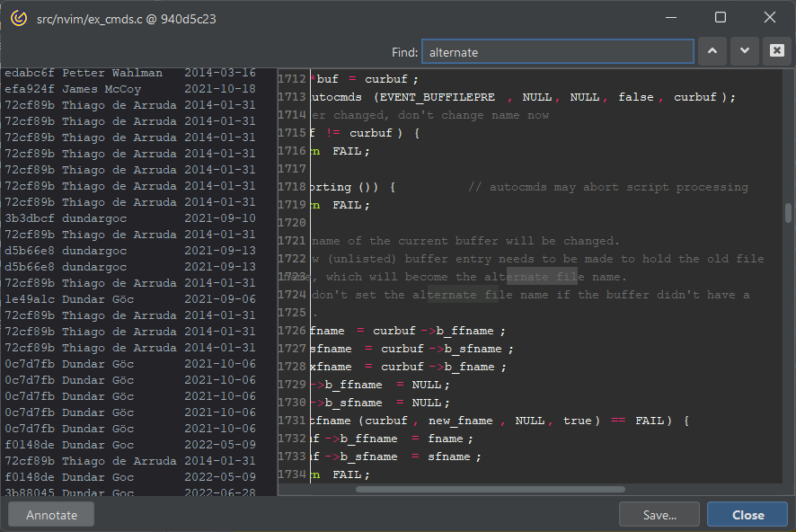This screenshot has height=532, width=796.
Task: Minimize the ex_cmds.c window
Action: [670, 18]
